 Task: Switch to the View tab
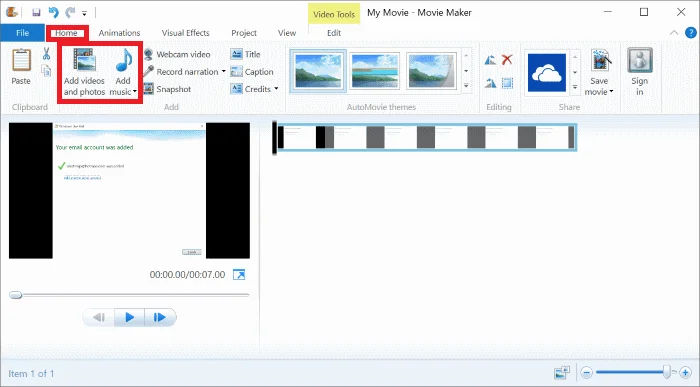287,33
